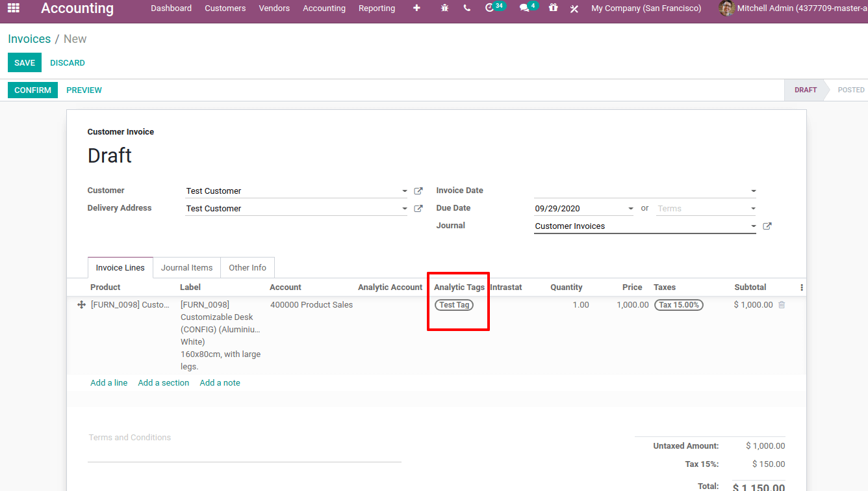This screenshot has width=868, height=491.
Task: Click the 400000 Product Sales account cell
Action: point(312,305)
